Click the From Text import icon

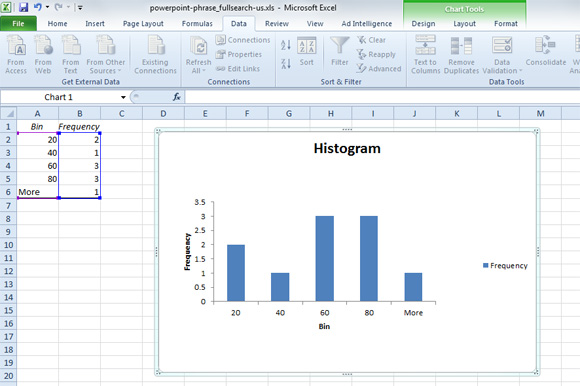(71, 55)
